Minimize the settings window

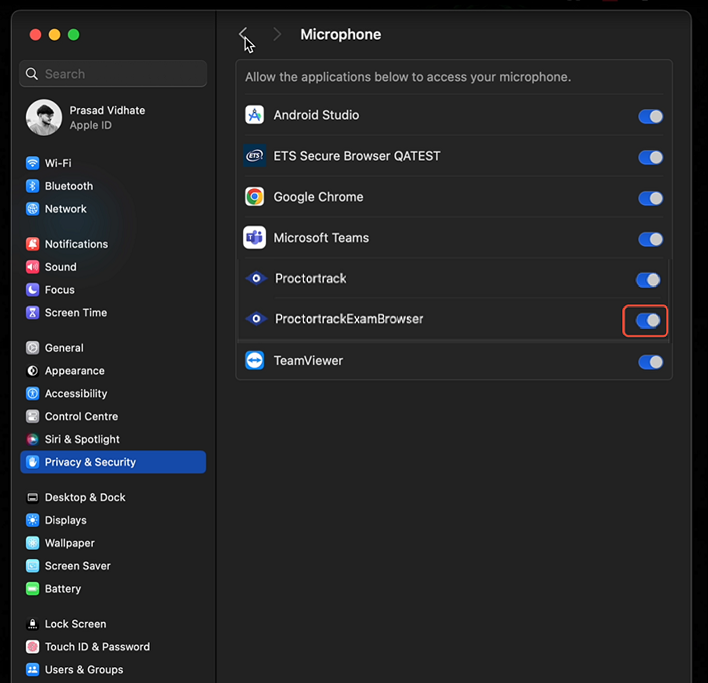[55, 35]
